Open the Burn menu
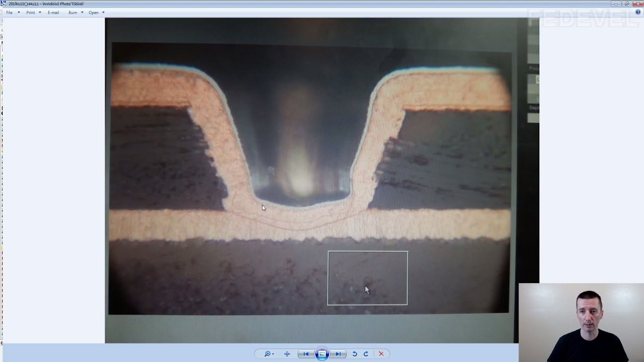The height and width of the screenshot is (362, 644). [76, 13]
